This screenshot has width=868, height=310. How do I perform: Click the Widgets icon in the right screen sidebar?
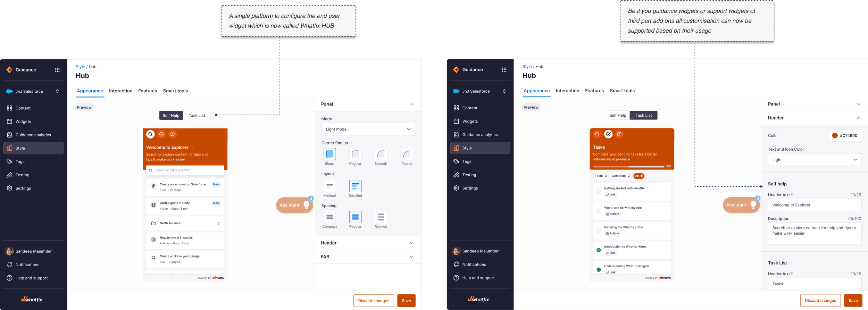click(x=456, y=121)
